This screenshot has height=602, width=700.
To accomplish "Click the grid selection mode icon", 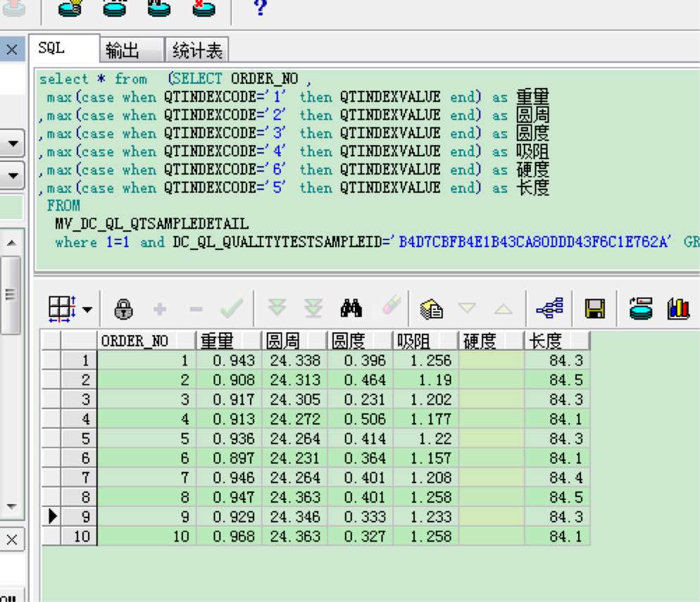I will 61,309.
